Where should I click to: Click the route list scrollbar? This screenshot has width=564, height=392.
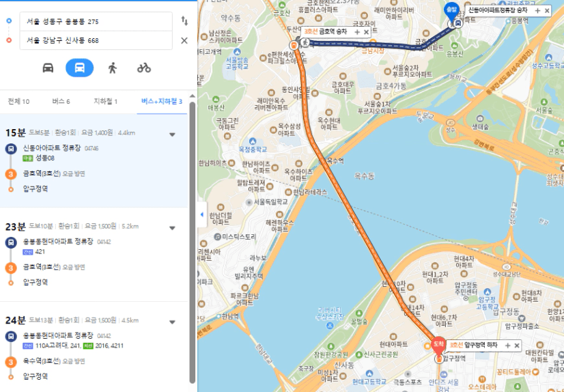[193, 242]
